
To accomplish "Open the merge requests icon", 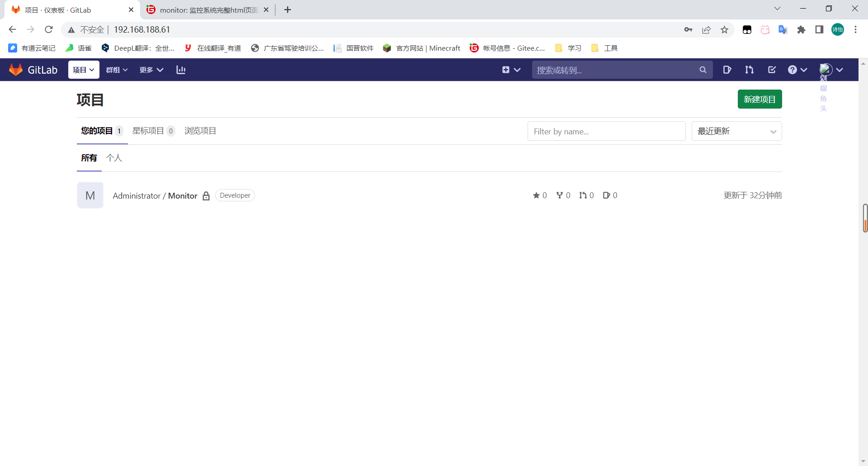I will [749, 70].
